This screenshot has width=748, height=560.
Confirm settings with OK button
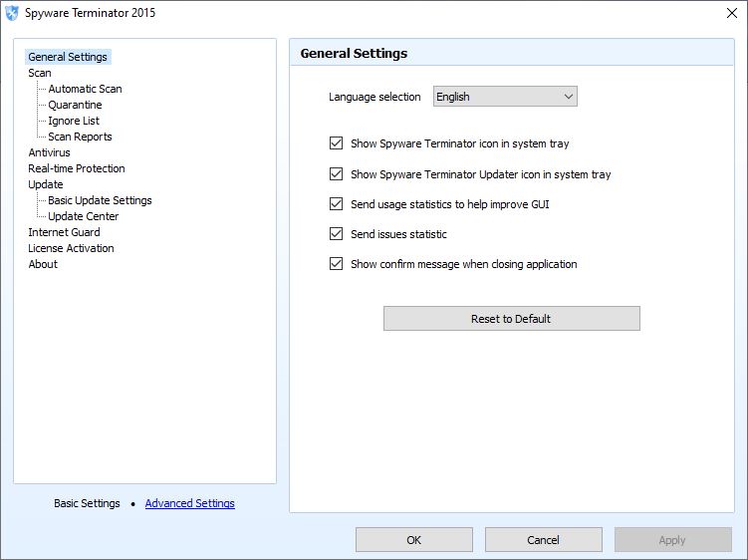tap(414, 539)
